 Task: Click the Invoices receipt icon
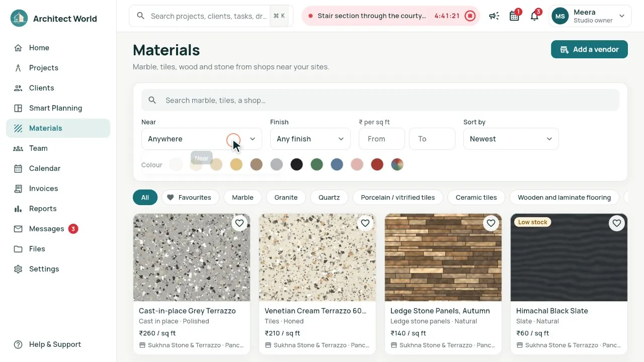tap(18, 189)
